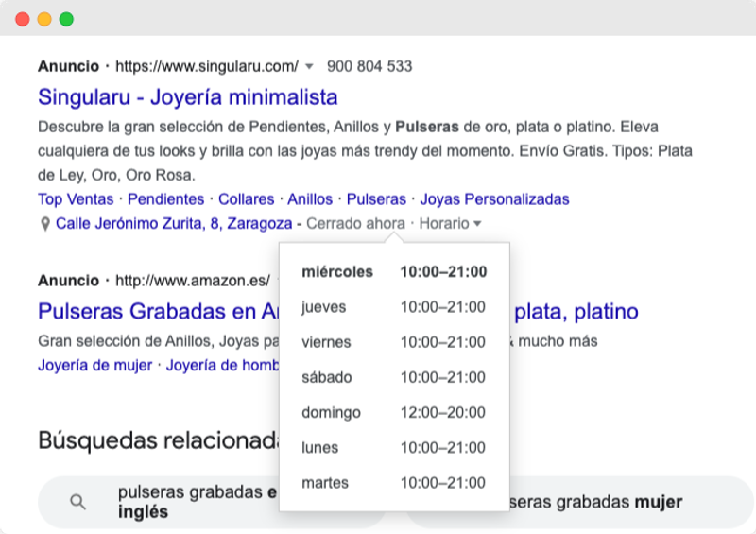Maximize the window with green button
The height and width of the screenshot is (534, 756).
(66, 19)
